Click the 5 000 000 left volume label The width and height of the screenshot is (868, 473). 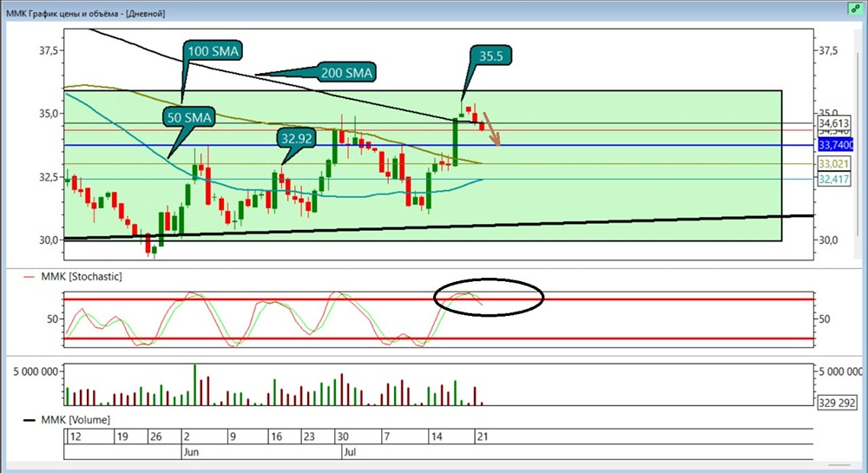tap(36, 371)
